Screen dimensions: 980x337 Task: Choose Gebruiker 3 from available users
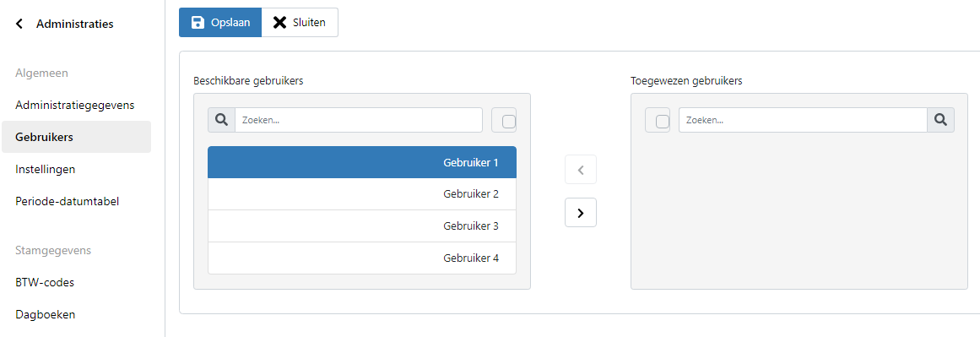pyautogui.click(x=362, y=226)
